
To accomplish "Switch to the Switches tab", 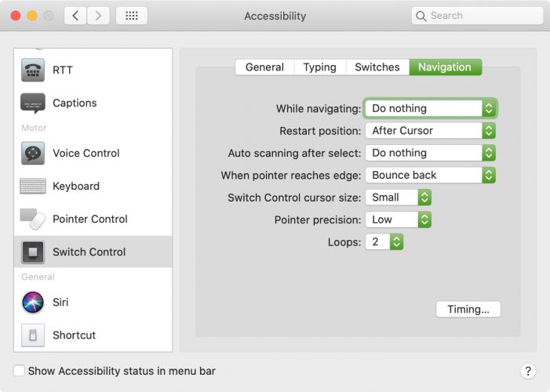I will click(x=377, y=67).
